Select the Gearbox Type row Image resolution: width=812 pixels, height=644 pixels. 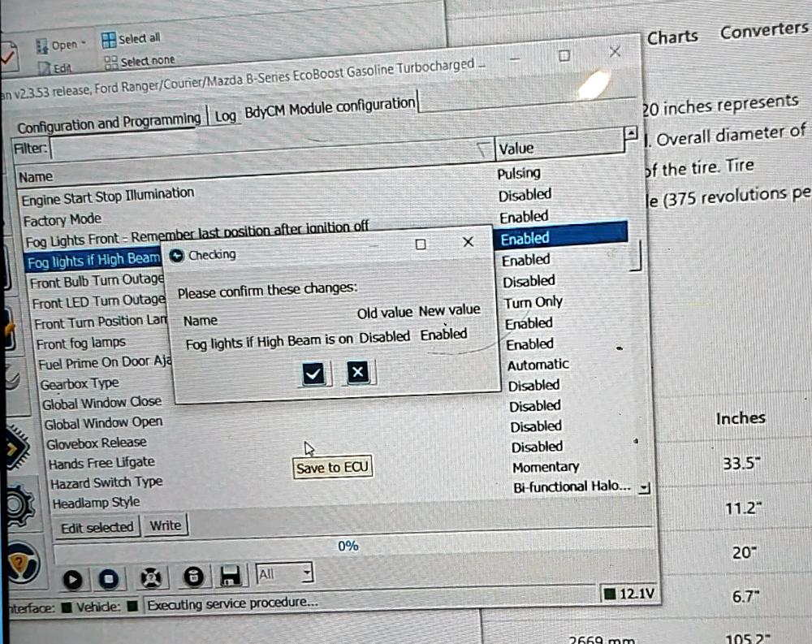[x=80, y=383]
